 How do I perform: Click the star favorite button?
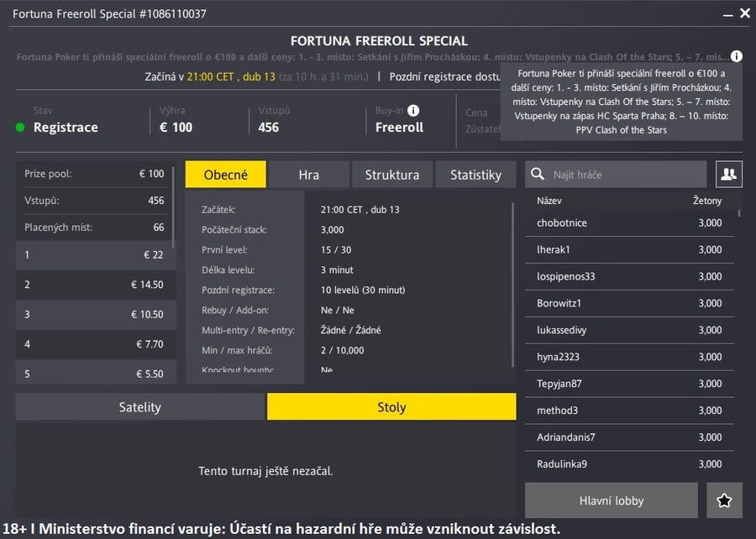pos(724,500)
